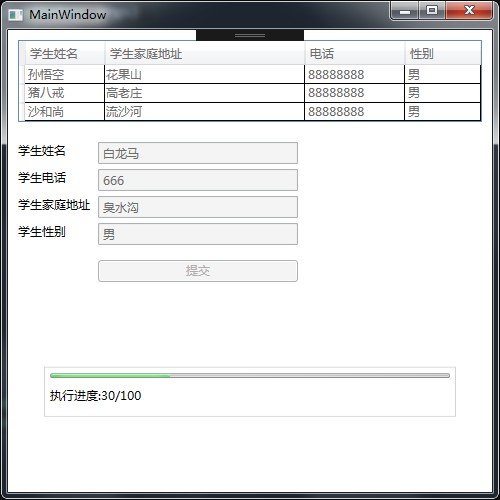Click the MainWindow app icon in title bar
Viewport: 500px width, 500px height.
[15, 15]
